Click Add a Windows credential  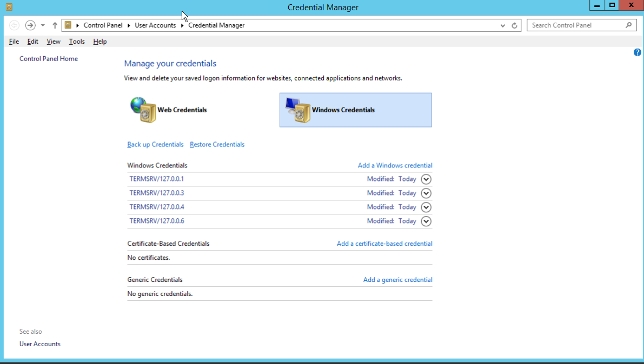(395, 165)
